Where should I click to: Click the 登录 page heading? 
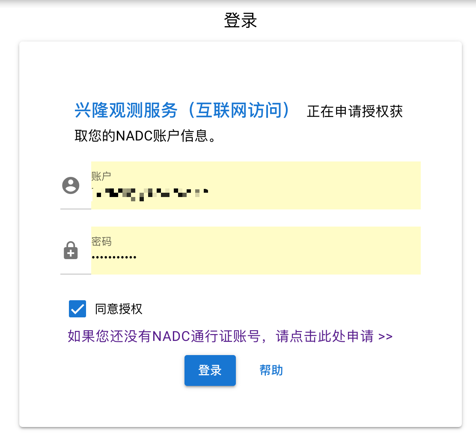tap(240, 21)
